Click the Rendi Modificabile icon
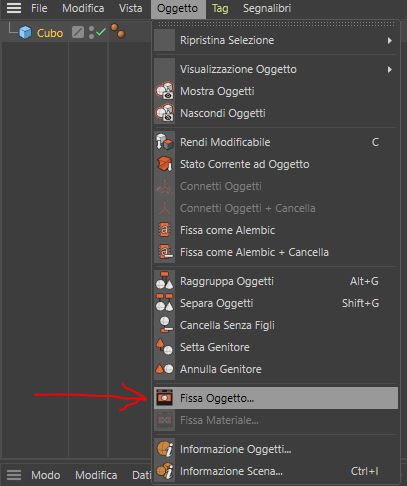The height and width of the screenshot is (486, 407). coord(165,142)
